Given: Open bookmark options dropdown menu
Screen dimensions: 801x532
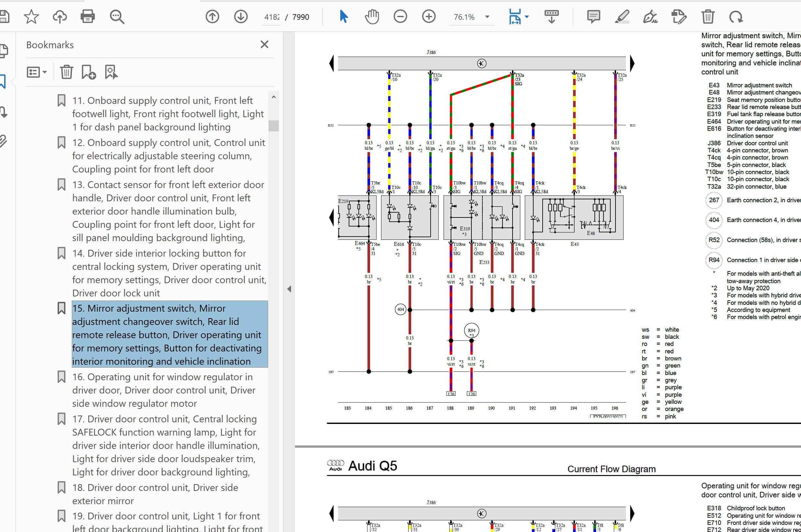Looking at the screenshot, I should tap(37, 72).
